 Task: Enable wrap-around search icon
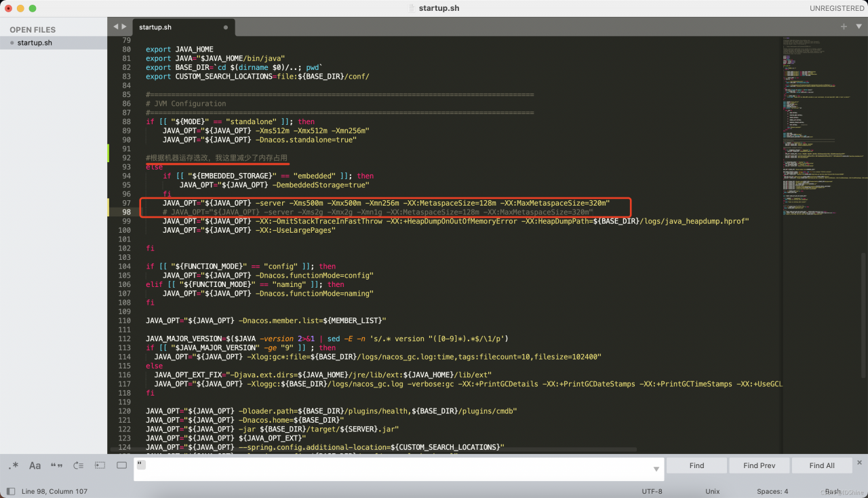pyautogui.click(x=78, y=465)
